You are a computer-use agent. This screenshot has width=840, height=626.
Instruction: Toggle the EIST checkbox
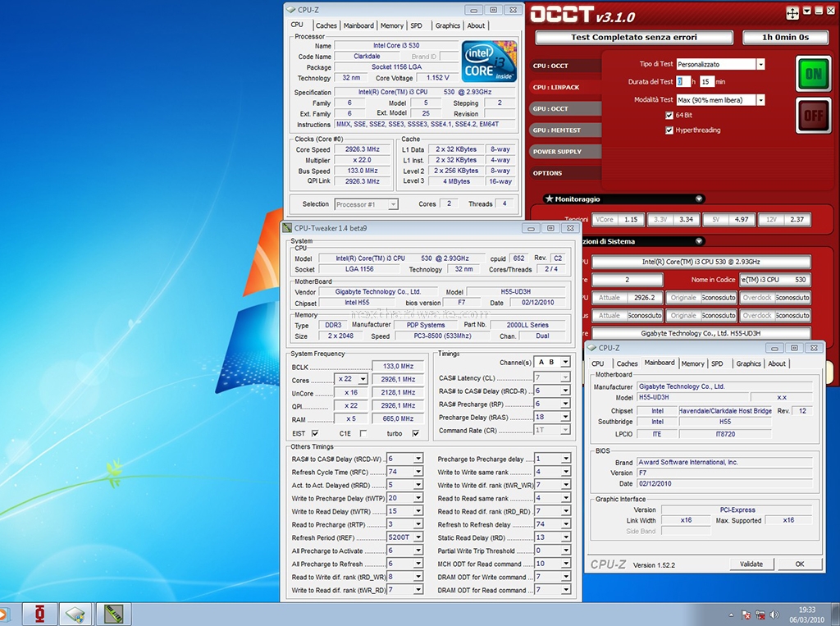click(315, 433)
